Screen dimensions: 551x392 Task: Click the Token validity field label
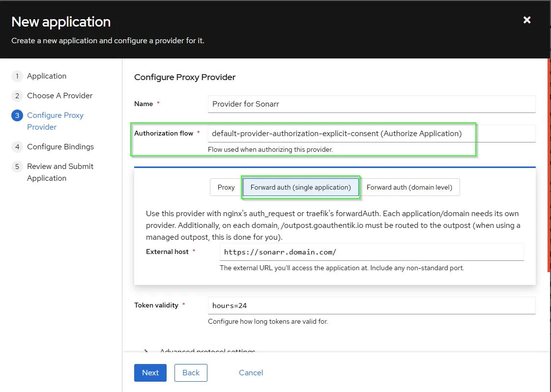tap(156, 305)
